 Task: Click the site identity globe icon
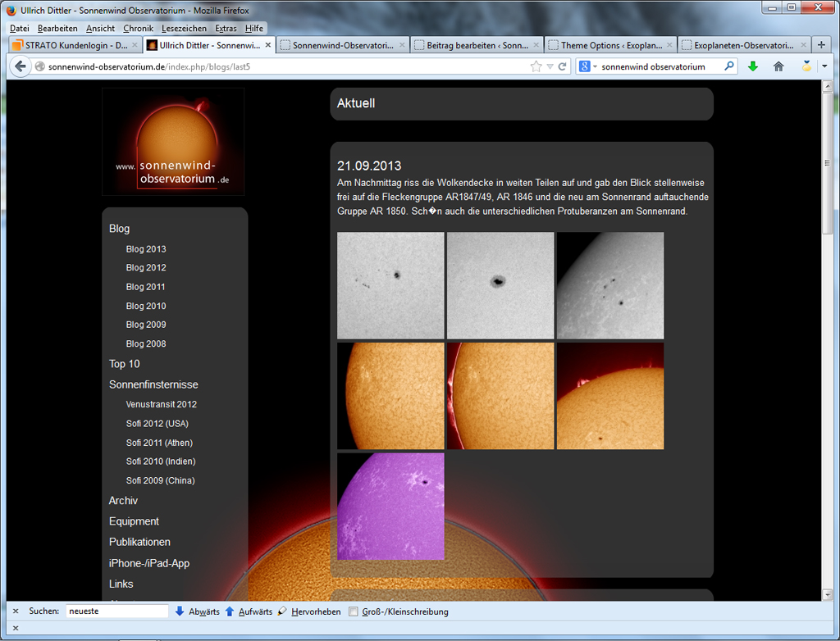(39, 66)
